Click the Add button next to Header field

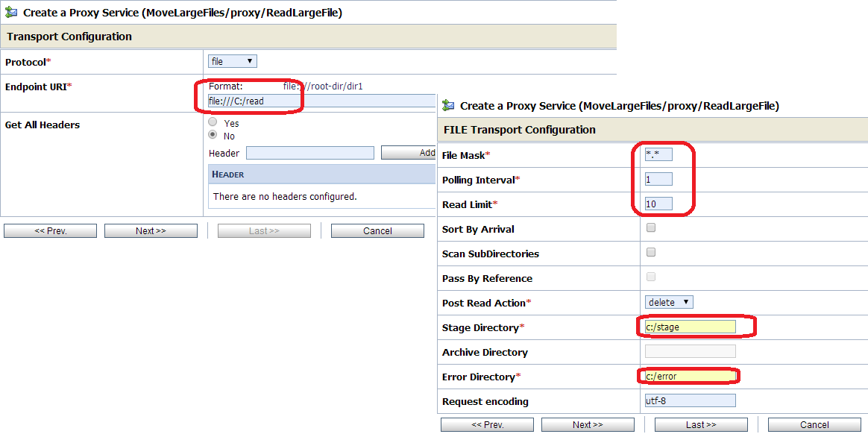[407, 153]
